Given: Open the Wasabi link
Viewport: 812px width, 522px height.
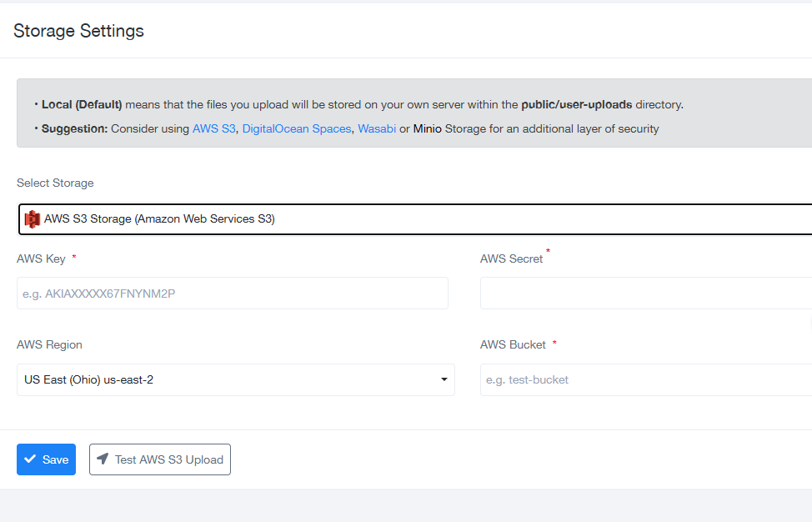Looking at the screenshot, I should (377, 129).
